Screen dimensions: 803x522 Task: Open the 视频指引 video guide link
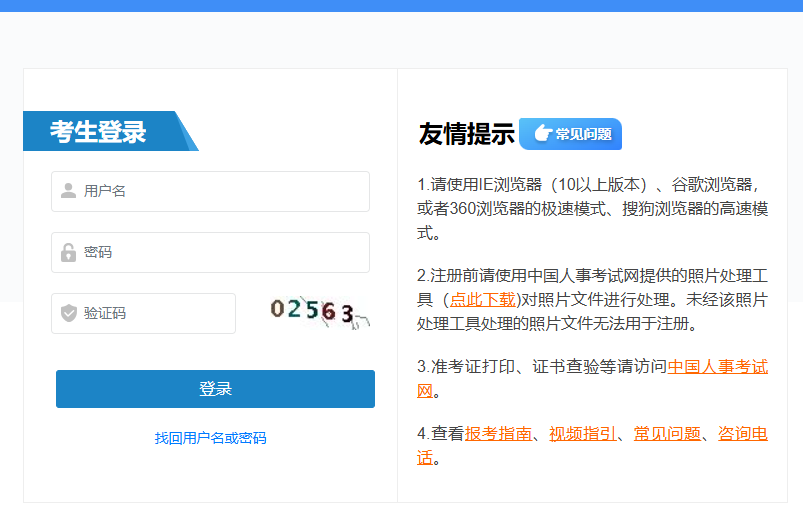583,434
